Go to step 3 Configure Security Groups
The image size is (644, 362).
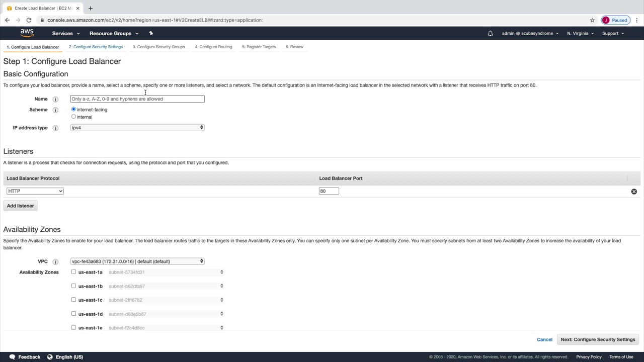pyautogui.click(x=158, y=47)
